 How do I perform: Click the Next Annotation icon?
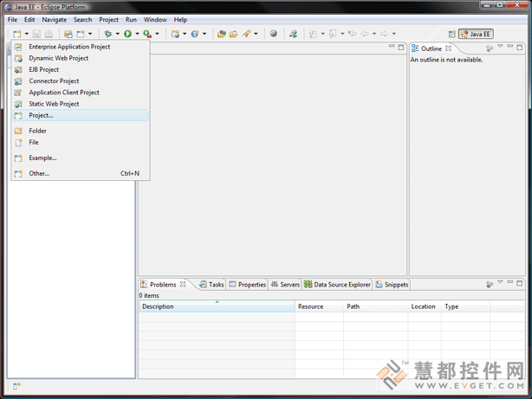[313, 34]
